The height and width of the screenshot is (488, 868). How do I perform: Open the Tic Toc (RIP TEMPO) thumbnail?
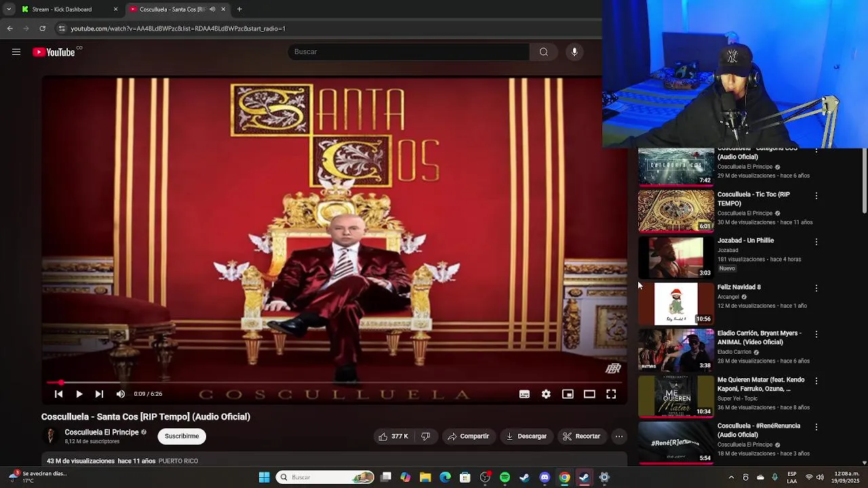(x=676, y=211)
